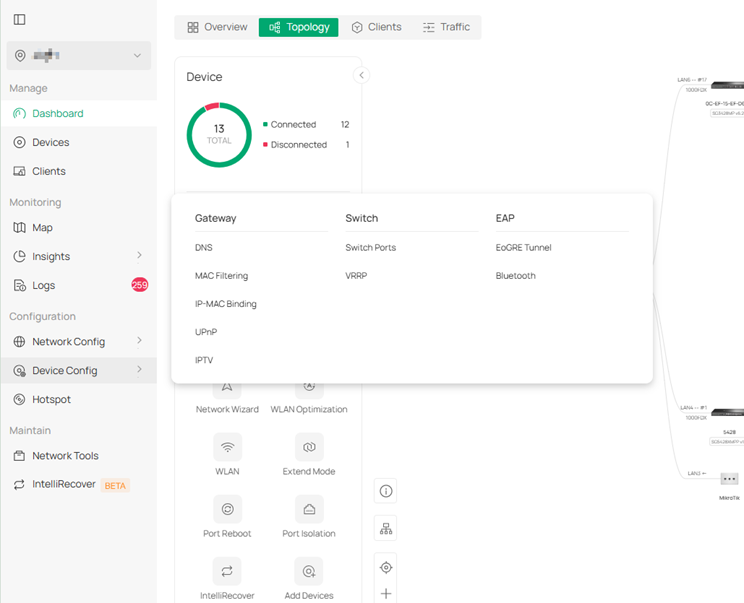744x603 pixels.
Task: Click the Network Config globe icon
Action: [19, 342]
